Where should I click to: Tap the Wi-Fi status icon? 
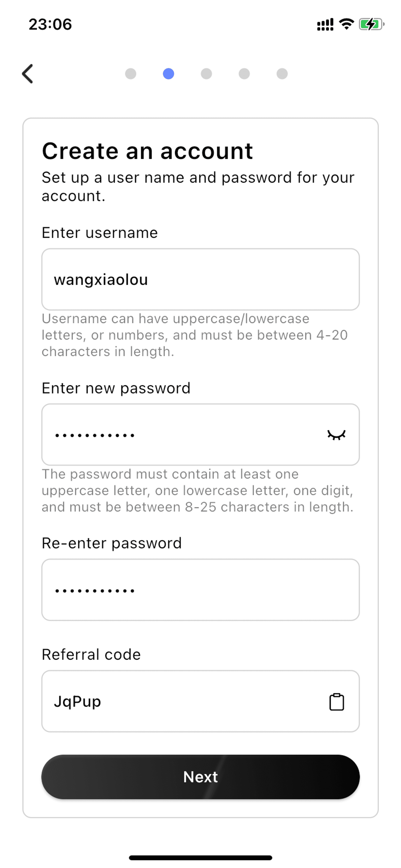346,24
